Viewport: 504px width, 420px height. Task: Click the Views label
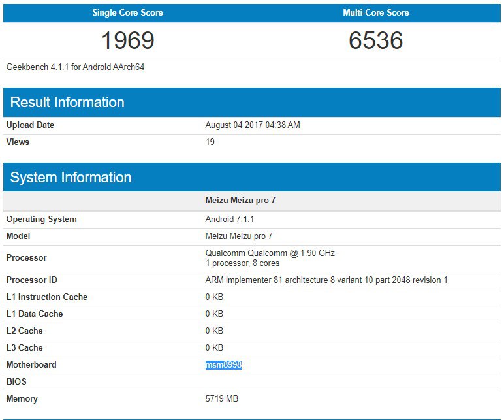(18, 142)
